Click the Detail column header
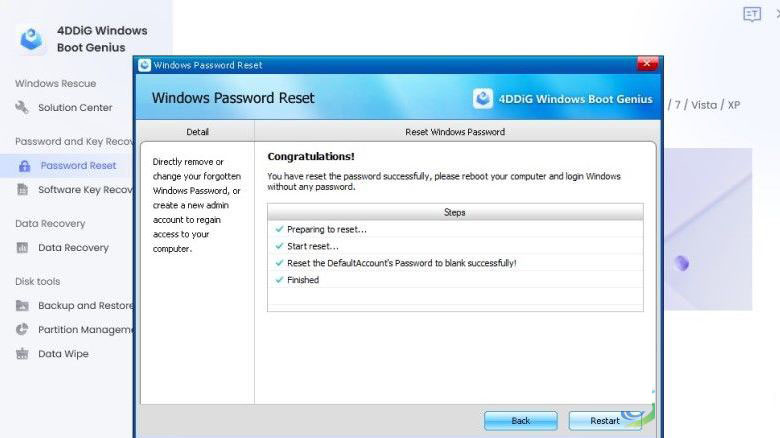This screenshot has height=438, width=780. click(x=197, y=132)
